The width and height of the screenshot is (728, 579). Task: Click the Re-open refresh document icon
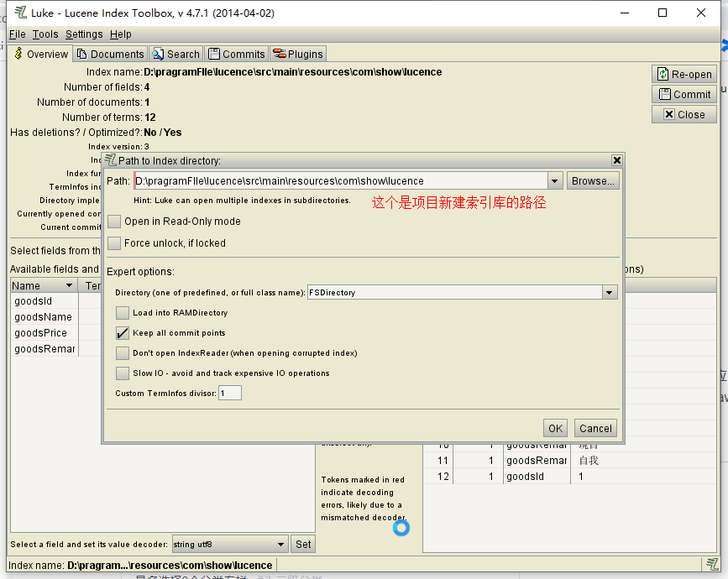click(662, 74)
